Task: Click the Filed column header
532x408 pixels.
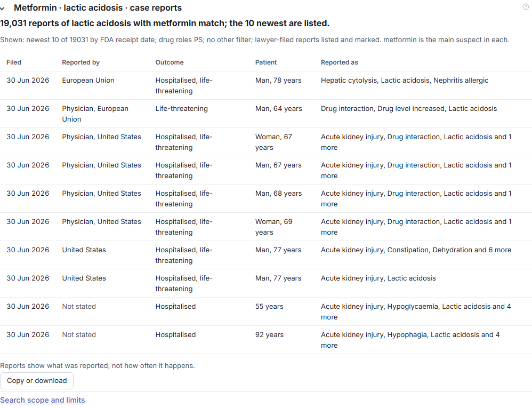Action: coord(14,62)
